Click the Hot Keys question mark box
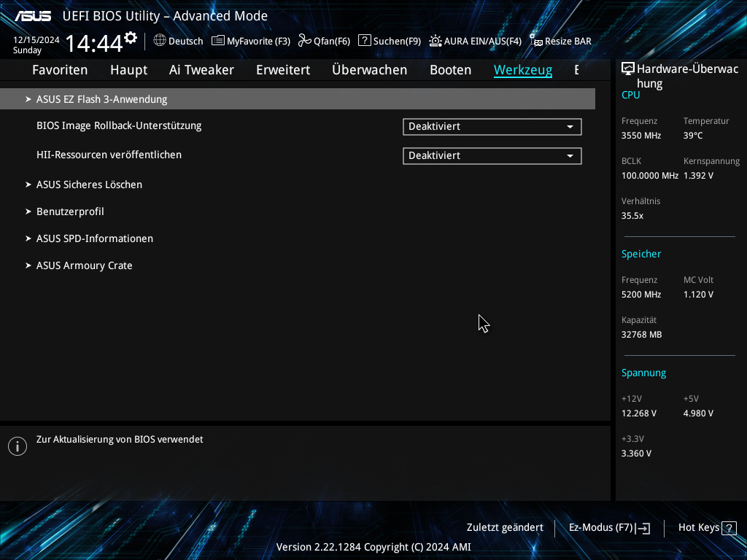This screenshot has height=560, width=747. point(729,528)
